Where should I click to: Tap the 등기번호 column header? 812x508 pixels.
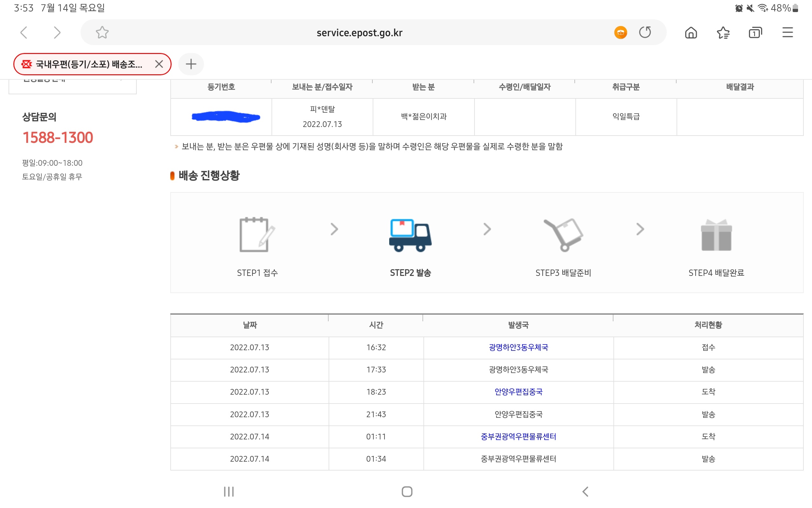[221, 87]
